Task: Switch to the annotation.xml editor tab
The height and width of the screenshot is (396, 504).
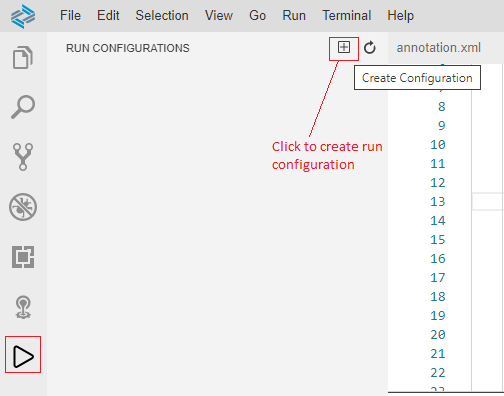Action: tap(438, 48)
